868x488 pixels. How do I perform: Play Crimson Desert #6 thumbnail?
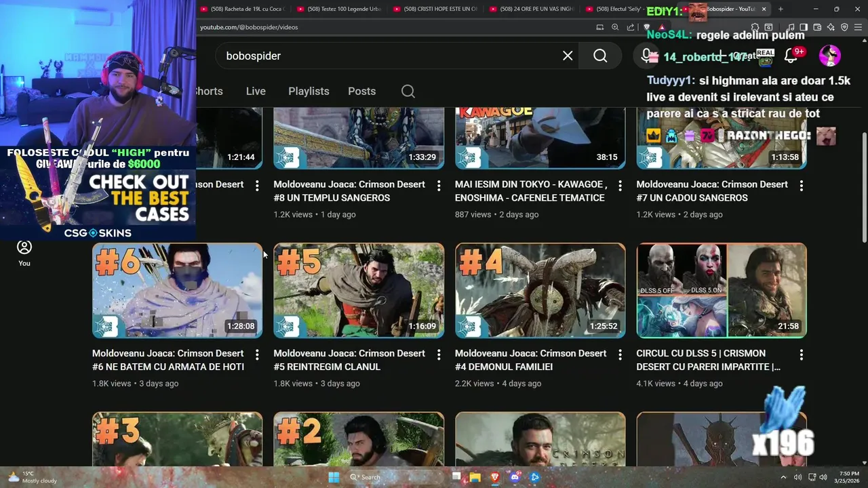pos(177,290)
